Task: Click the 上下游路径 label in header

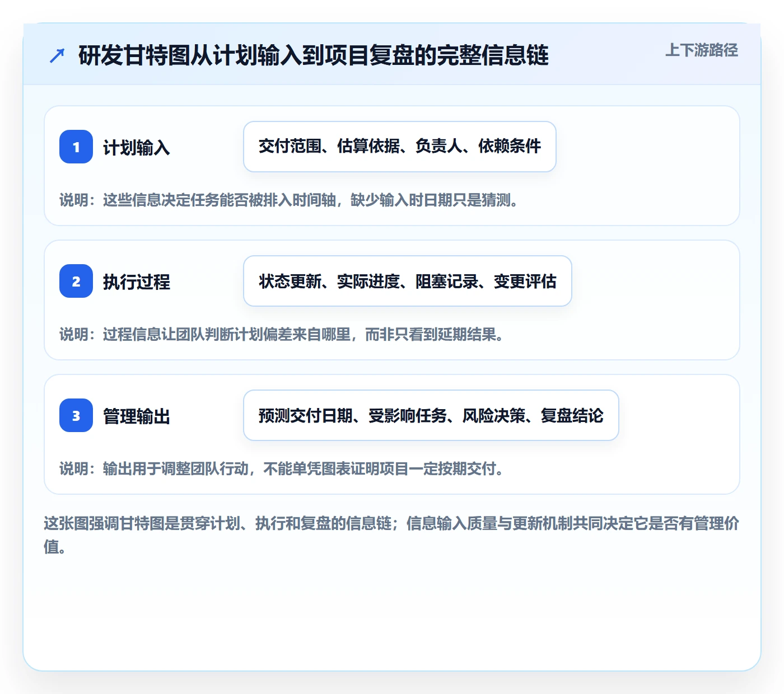Action: coord(702,50)
